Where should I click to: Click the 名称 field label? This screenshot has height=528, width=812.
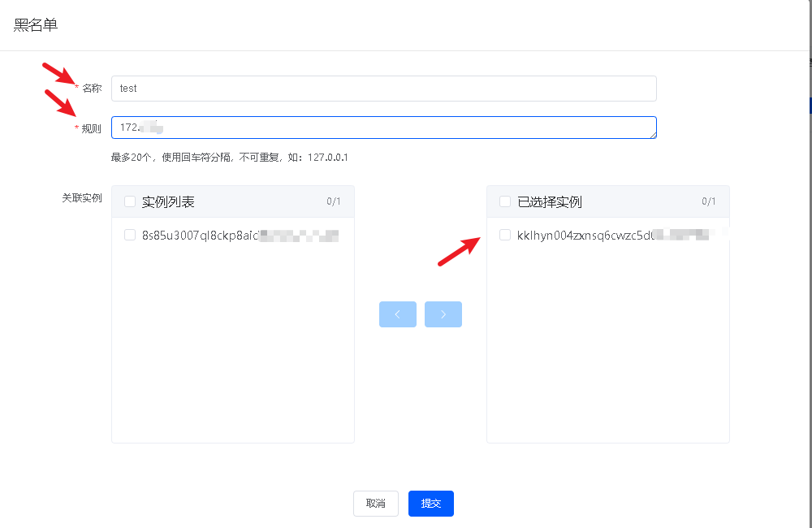click(x=92, y=89)
